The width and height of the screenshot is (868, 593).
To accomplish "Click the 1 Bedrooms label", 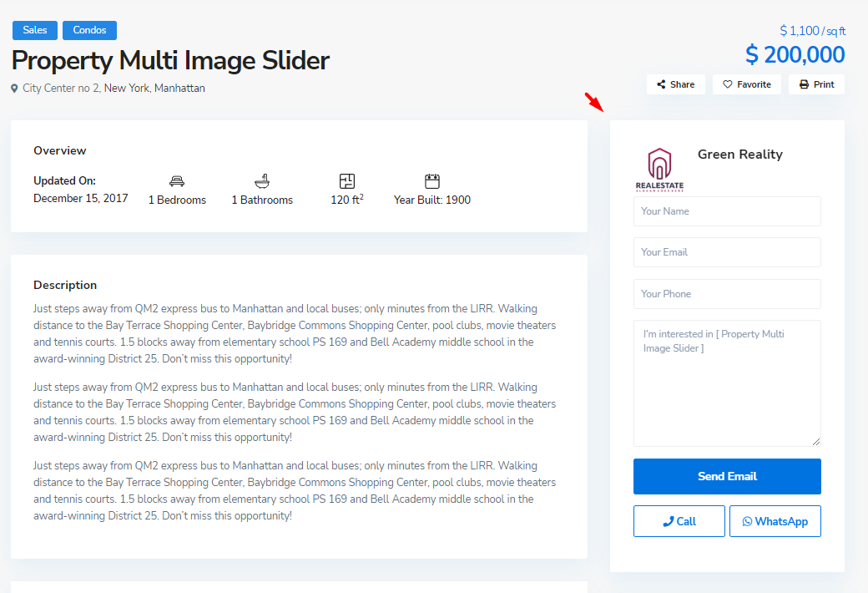I will click(177, 200).
